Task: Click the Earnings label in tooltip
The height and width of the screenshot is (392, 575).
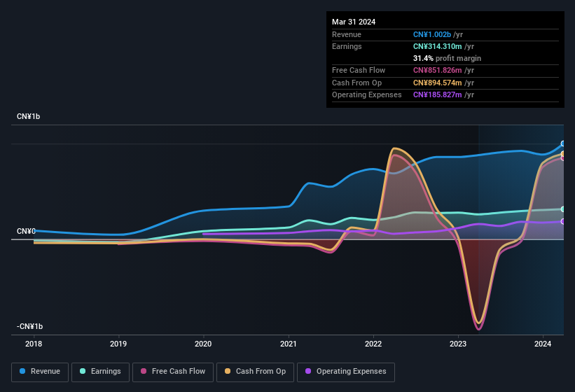Action: [x=347, y=46]
